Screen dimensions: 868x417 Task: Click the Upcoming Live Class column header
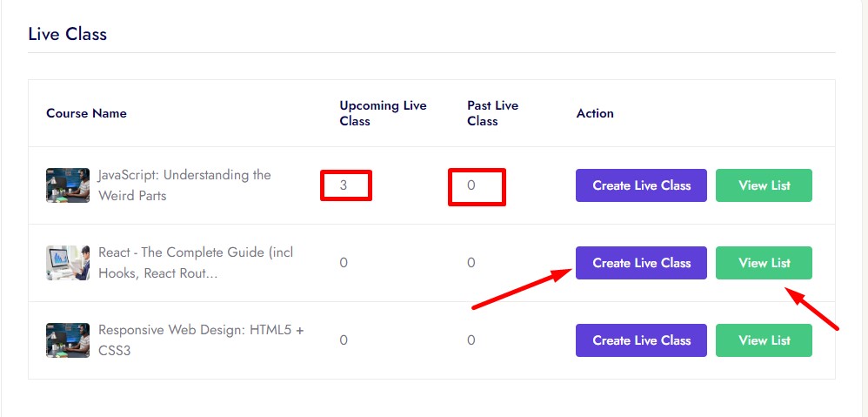(383, 113)
